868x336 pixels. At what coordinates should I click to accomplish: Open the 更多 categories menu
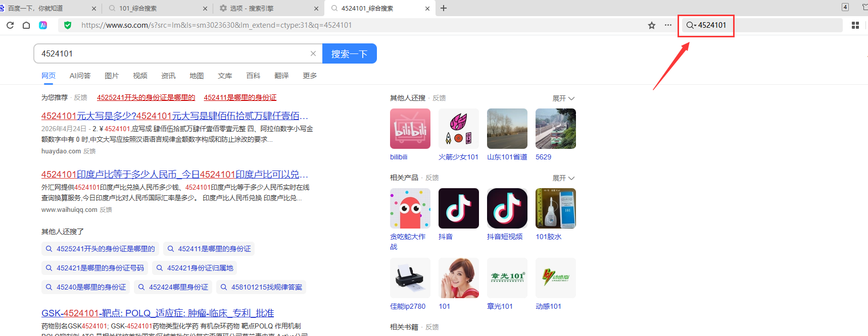[310, 76]
